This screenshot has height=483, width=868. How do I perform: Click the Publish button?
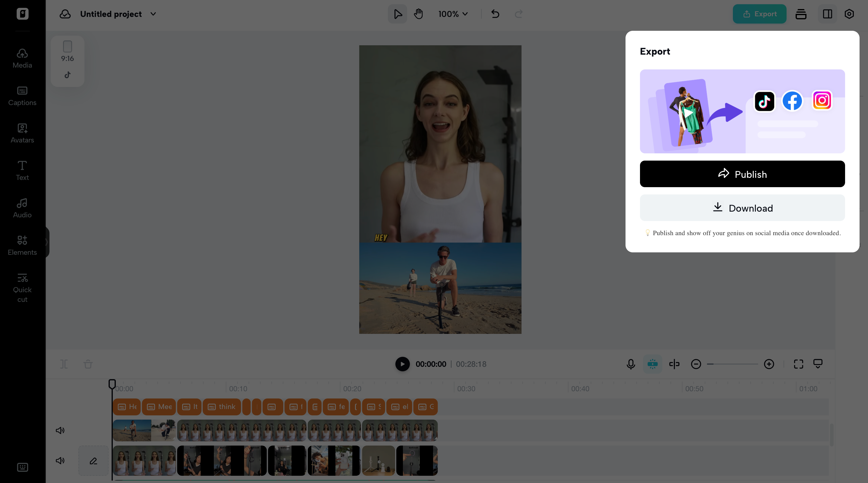[x=742, y=174]
